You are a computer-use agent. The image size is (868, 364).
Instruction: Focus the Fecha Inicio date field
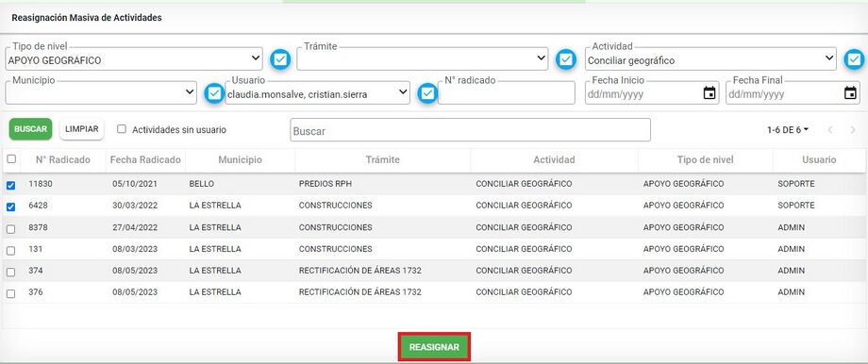[652, 92]
